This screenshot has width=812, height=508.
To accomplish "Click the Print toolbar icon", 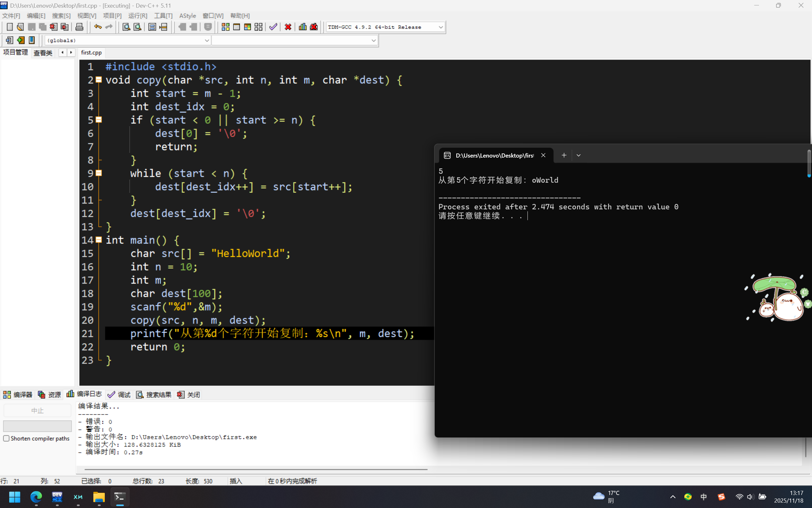I will [x=79, y=27].
